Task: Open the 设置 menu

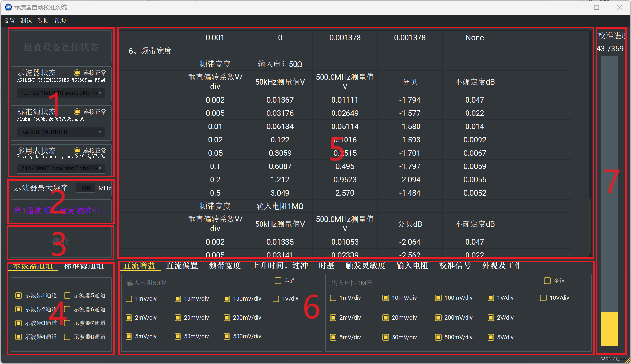Action: [x=9, y=20]
